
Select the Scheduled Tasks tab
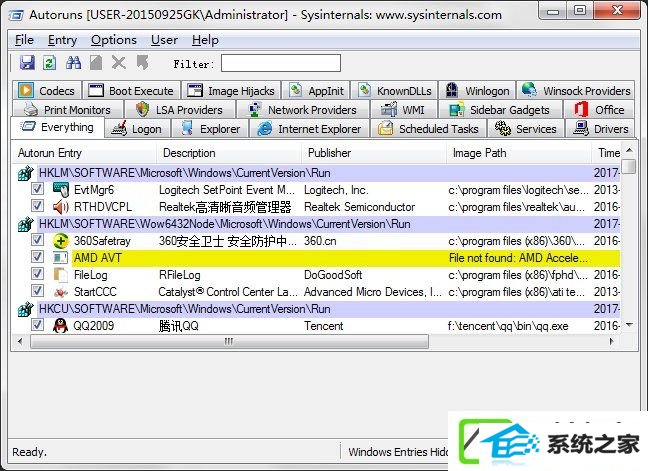point(429,129)
